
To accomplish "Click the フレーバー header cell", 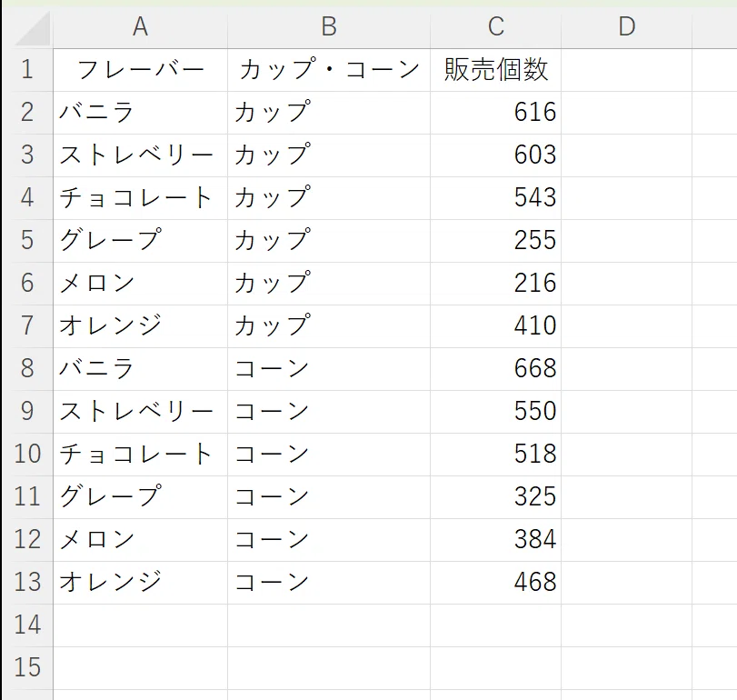I will [141, 70].
